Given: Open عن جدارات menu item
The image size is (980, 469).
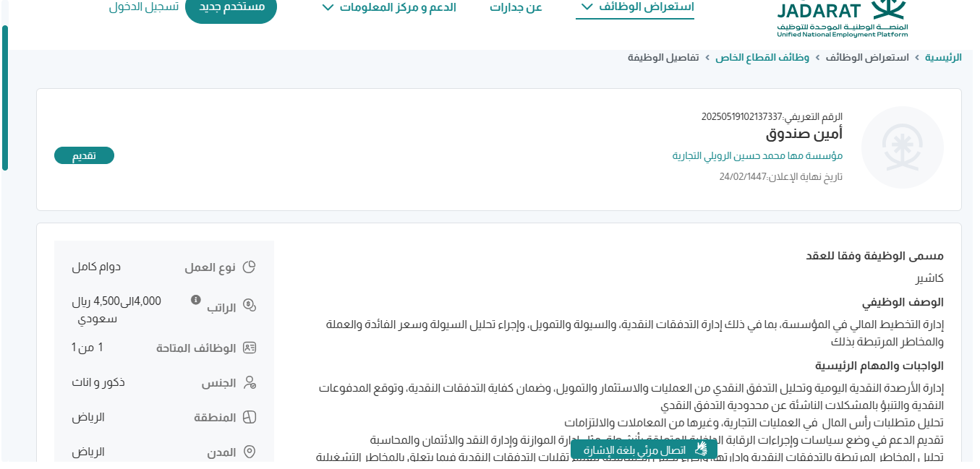Looking at the screenshot, I should [x=516, y=7].
